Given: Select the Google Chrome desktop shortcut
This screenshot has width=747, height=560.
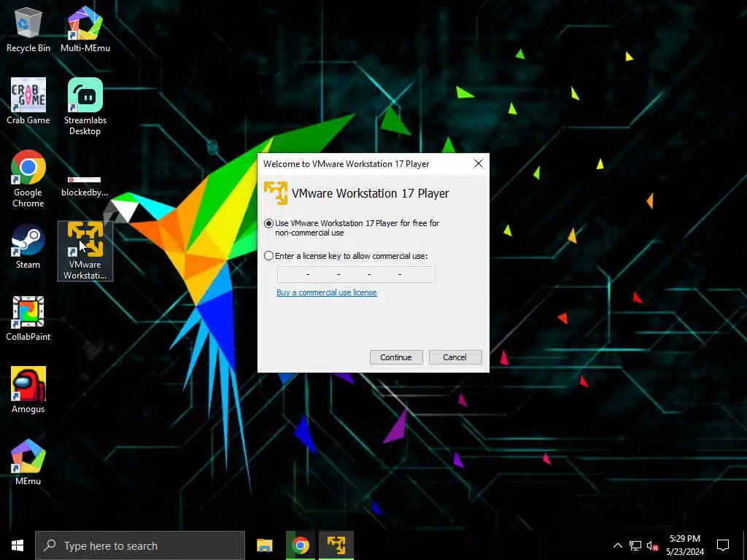Looking at the screenshot, I should point(28,178).
